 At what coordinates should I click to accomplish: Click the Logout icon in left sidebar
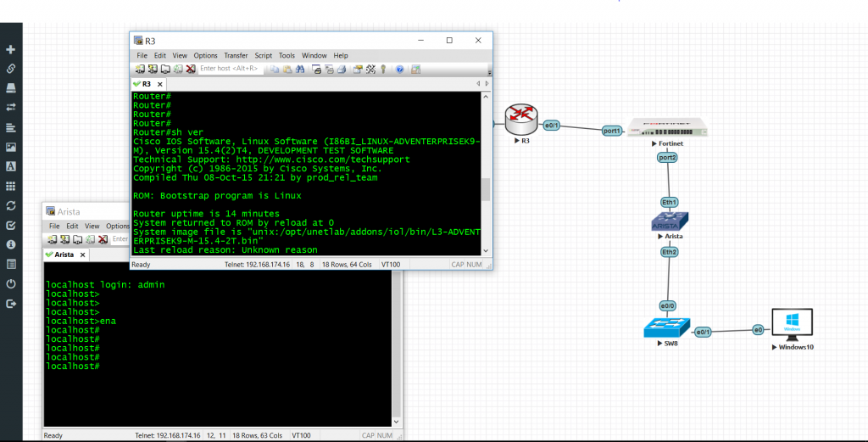tap(11, 303)
